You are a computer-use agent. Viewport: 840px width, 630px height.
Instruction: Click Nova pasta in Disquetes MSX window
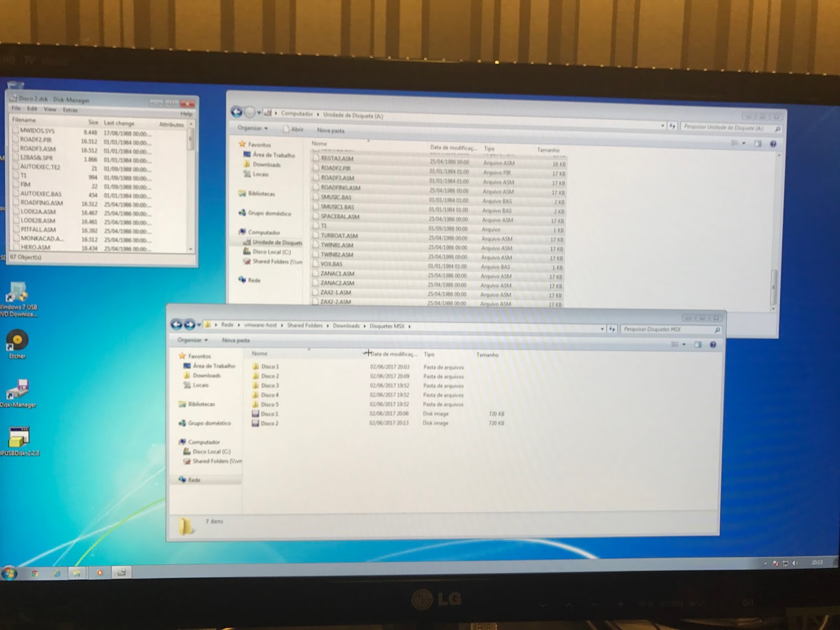[x=236, y=340]
